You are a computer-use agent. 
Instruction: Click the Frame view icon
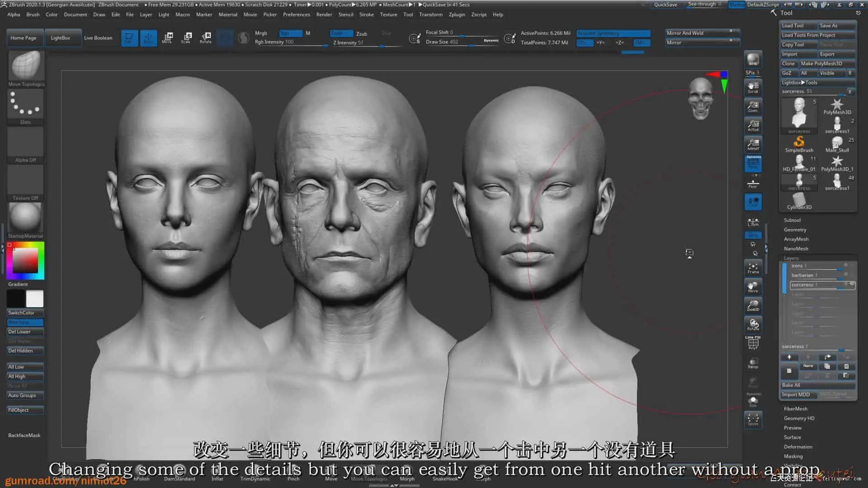753,268
